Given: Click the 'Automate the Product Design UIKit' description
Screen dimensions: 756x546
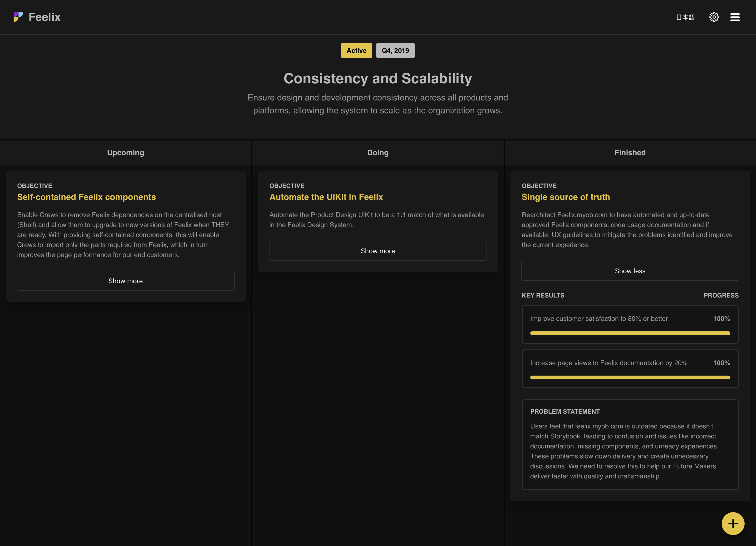Looking at the screenshot, I should pos(377,220).
